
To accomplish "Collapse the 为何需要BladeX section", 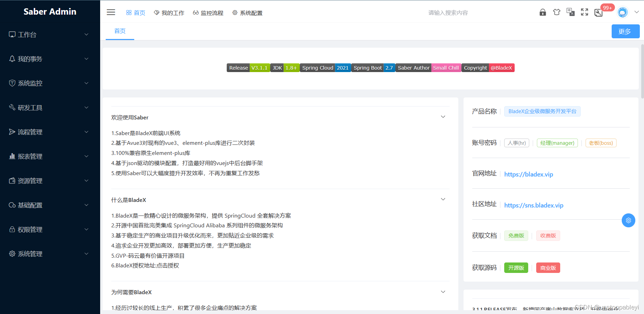I will [443, 292].
